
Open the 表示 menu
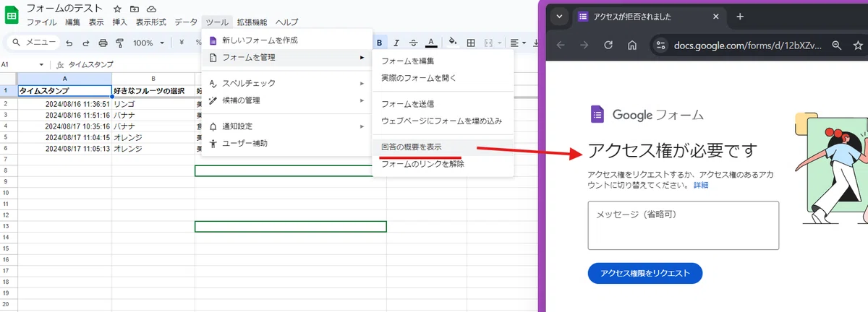(x=96, y=22)
